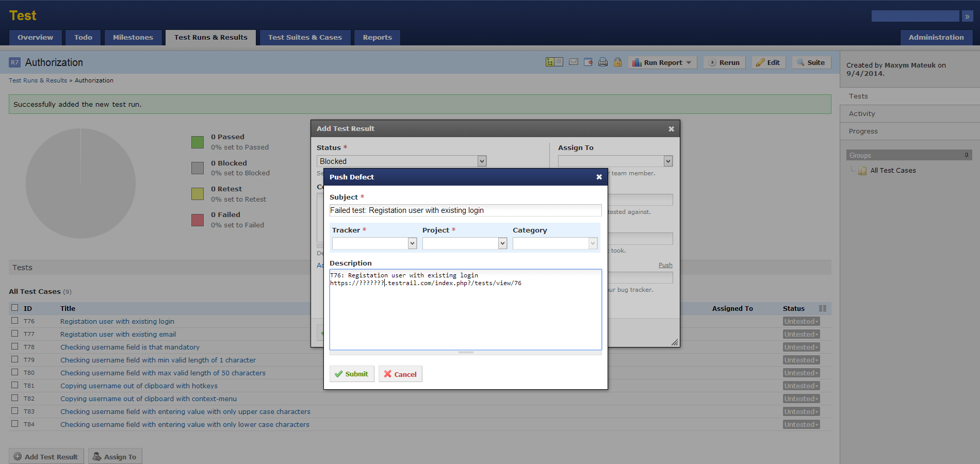Open the Todo tab
The width and height of the screenshot is (980, 464).
pyautogui.click(x=83, y=37)
